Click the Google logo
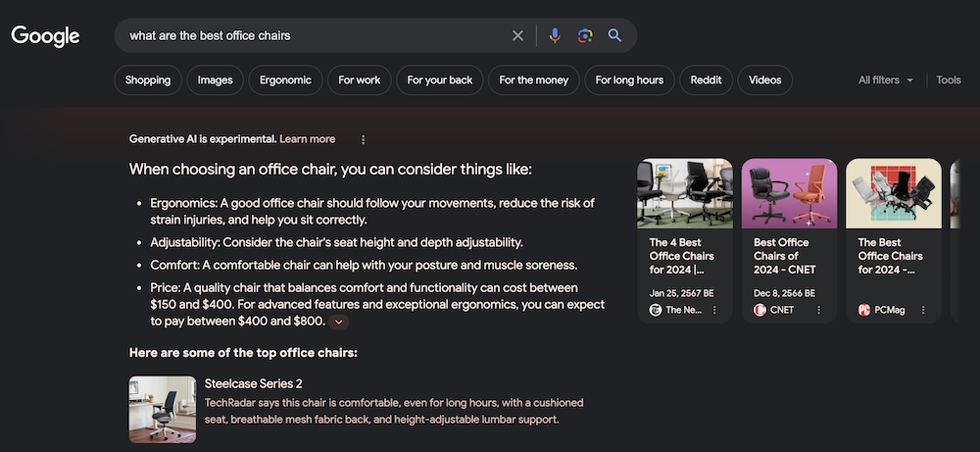 tap(45, 36)
